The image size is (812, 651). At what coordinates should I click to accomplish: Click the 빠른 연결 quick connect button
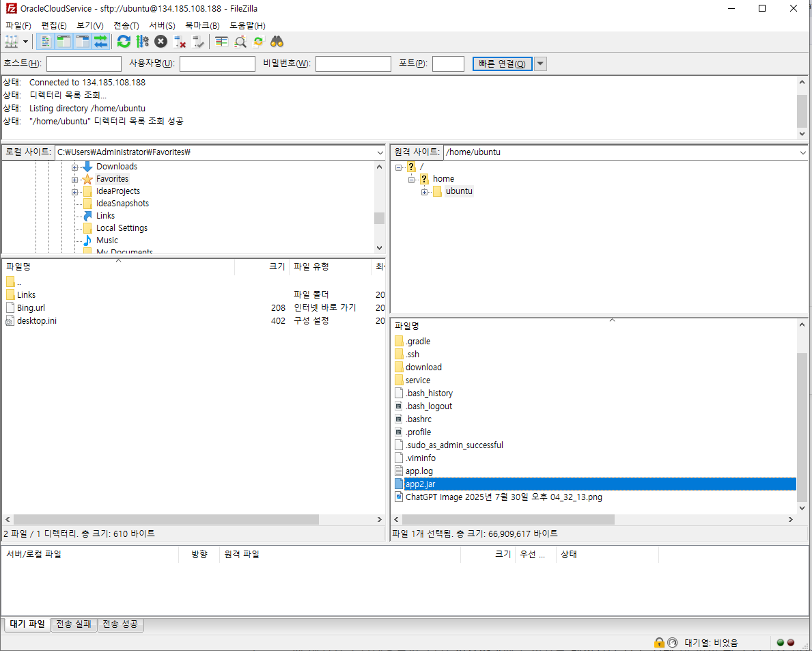(x=503, y=64)
